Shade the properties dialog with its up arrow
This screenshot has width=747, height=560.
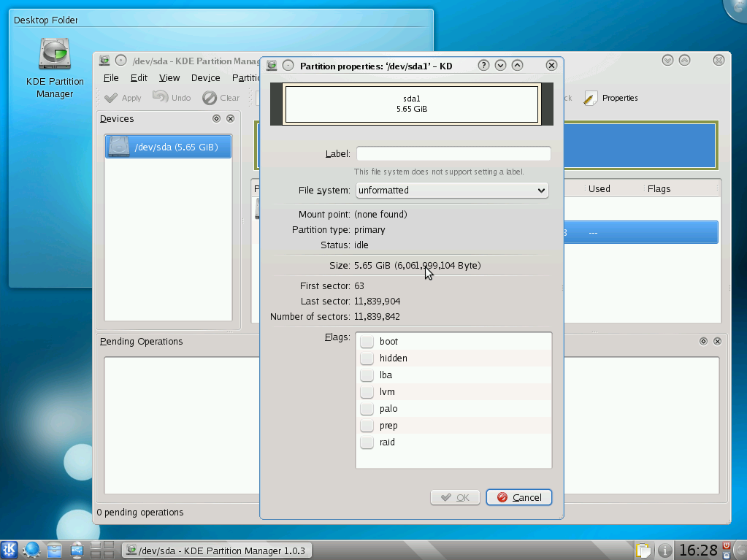coord(518,65)
